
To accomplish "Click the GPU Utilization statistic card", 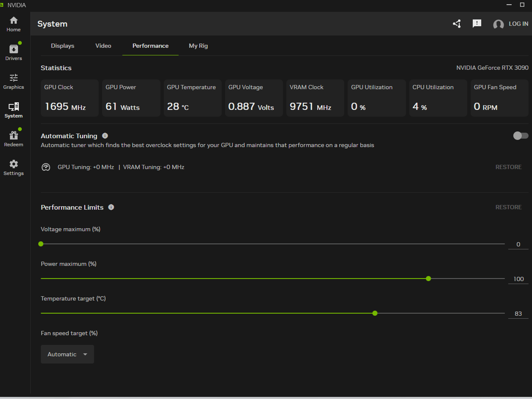I will pos(377,98).
